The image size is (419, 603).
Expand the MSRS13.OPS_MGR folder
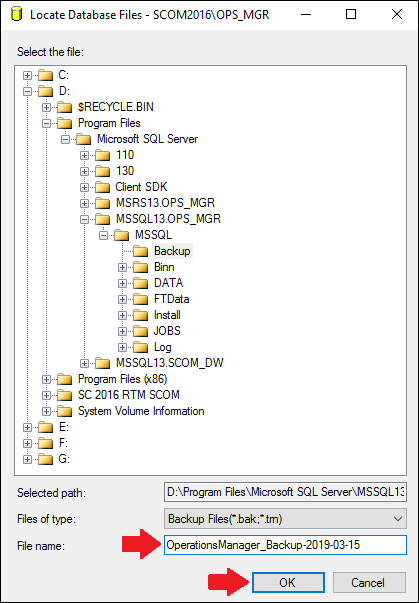tap(85, 203)
